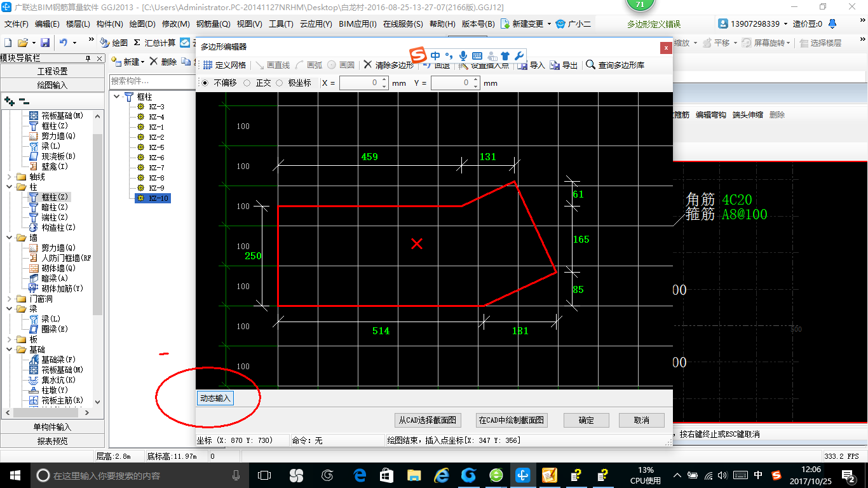Open the 楼层(L) menu
Image resolution: width=868 pixels, height=488 pixels.
click(x=78, y=24)
